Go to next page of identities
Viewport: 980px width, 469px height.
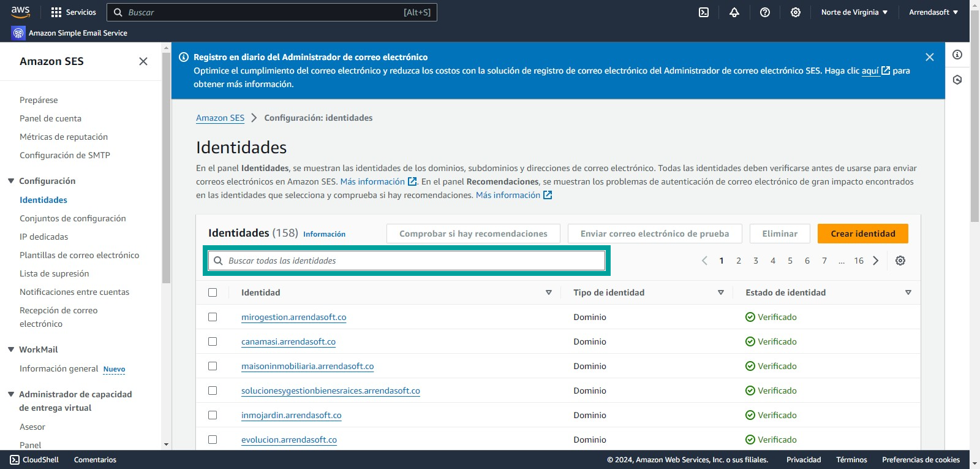click(876, 261)
